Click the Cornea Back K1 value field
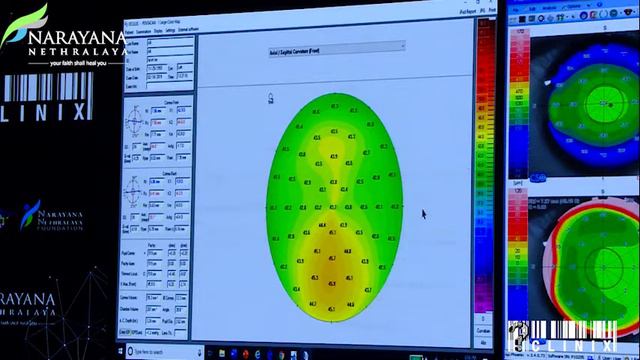640x360 pixels. pyautogui.click(x=181, y=181)
